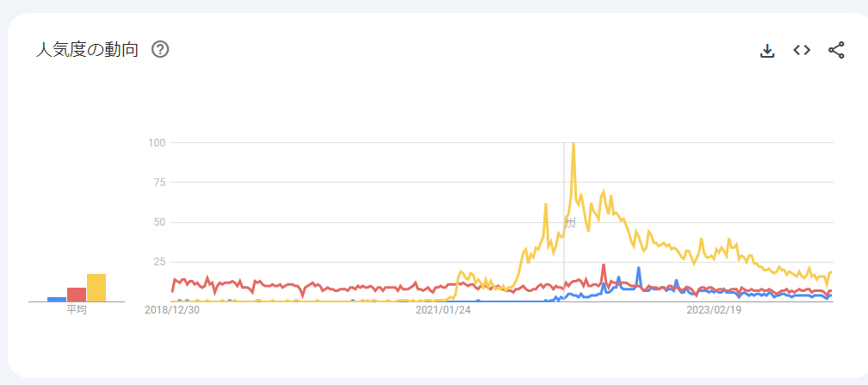Click the 75 y-axis label
This screenshot has height=385, width=868.
click(x=159, y=182)
